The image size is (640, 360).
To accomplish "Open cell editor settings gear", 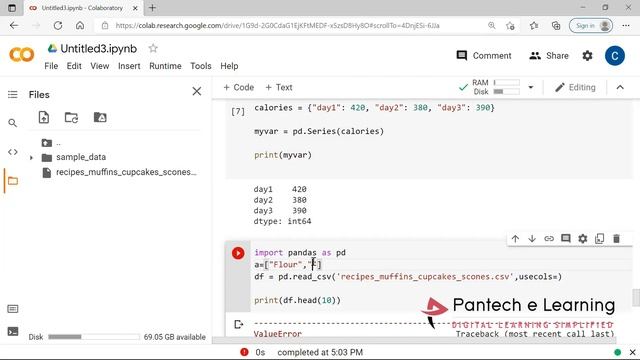I will coord(582,239).
